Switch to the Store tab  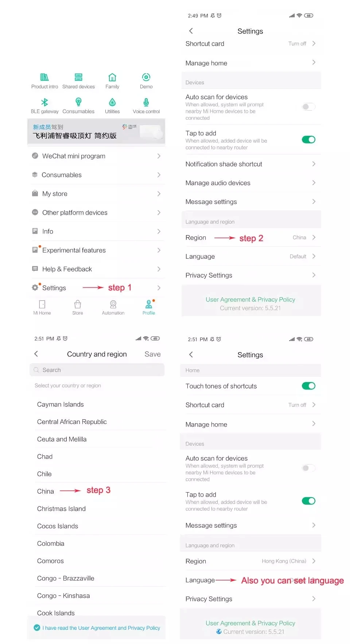point(78,308)
